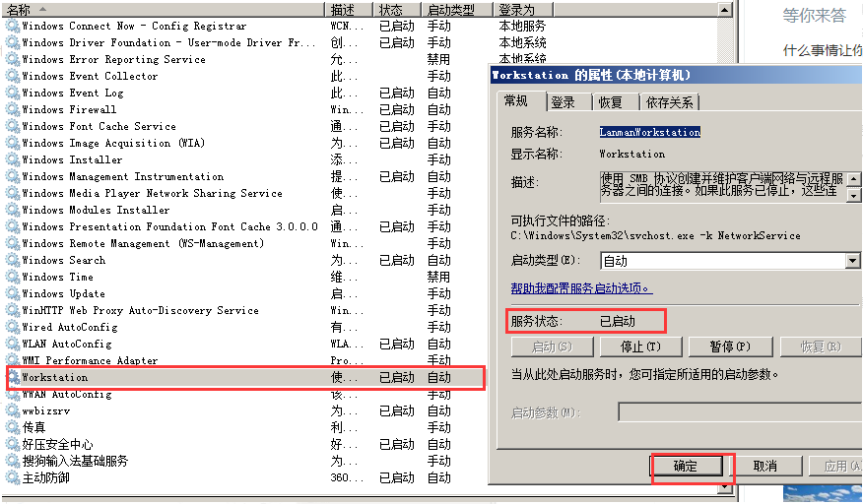Click the Windows Remote Management service icon

pyautogui.click(x=12, y=243)
